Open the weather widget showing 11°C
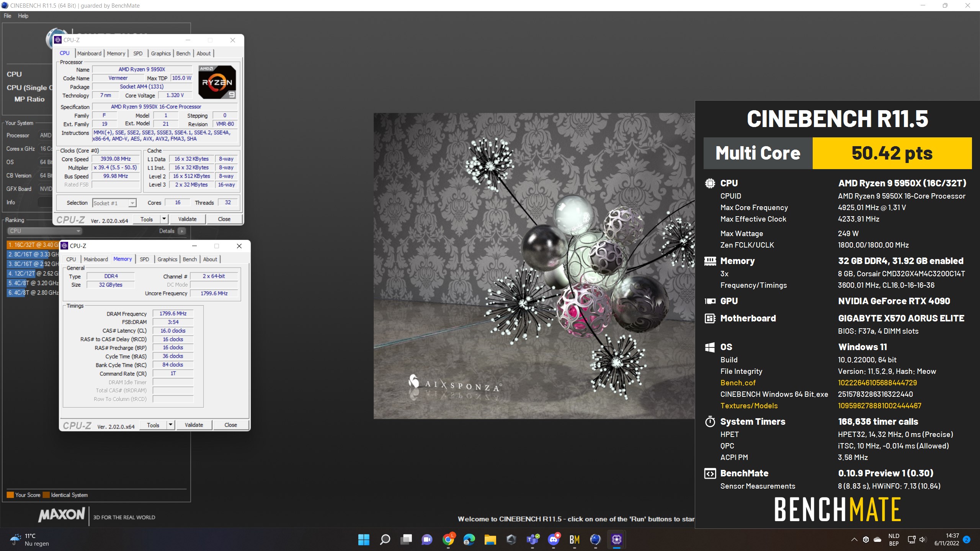Viewport: 980px width, 551px height. click(x=31, y=540)
